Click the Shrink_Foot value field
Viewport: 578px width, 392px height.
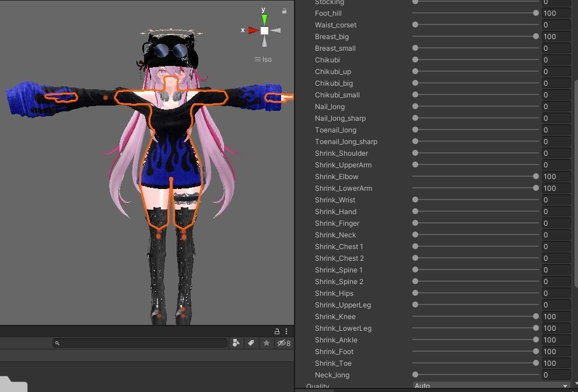[x=556, y=351]
